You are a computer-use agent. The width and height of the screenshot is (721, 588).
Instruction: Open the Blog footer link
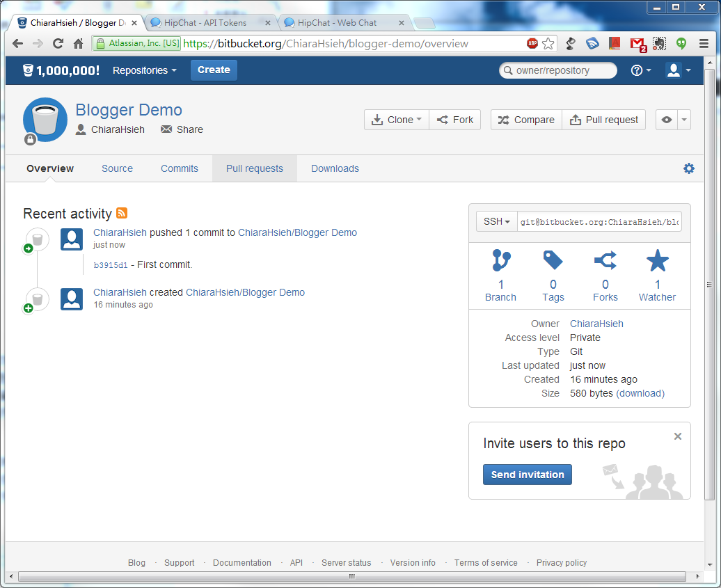pyautogui.click(x=136, y=563)
